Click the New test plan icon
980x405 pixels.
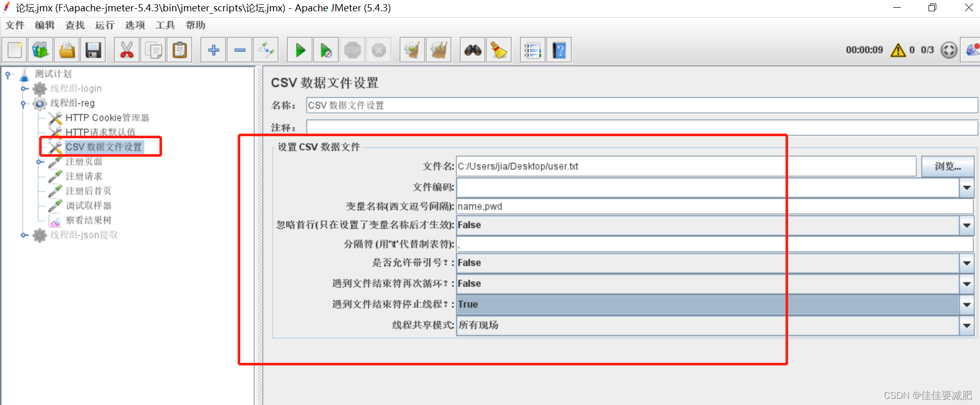coord(15,50)
